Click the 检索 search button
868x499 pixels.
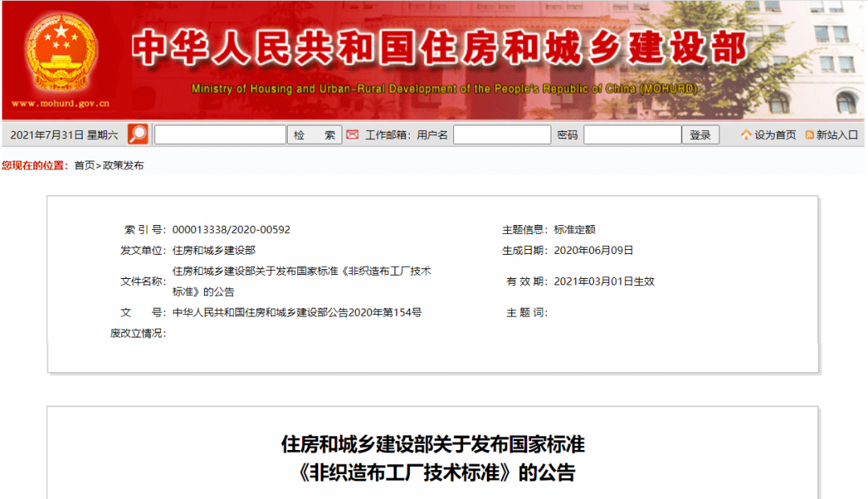[314, 135]
